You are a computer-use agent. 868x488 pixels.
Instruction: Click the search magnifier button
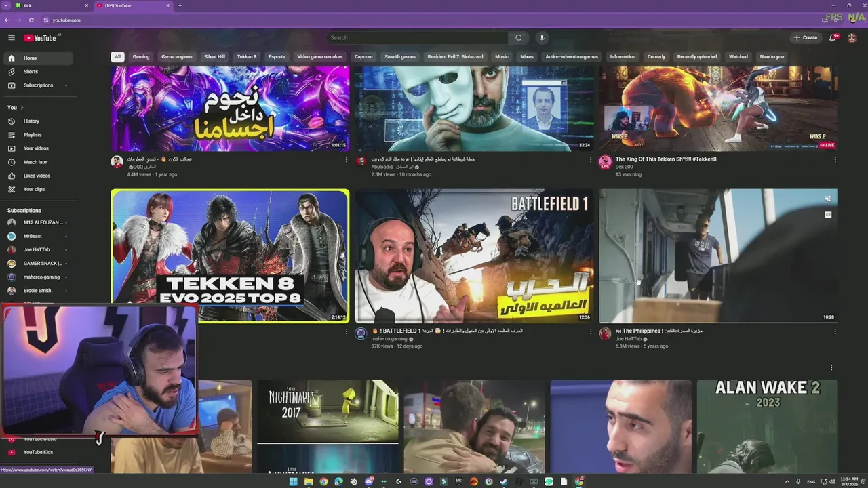coord(519,38)
